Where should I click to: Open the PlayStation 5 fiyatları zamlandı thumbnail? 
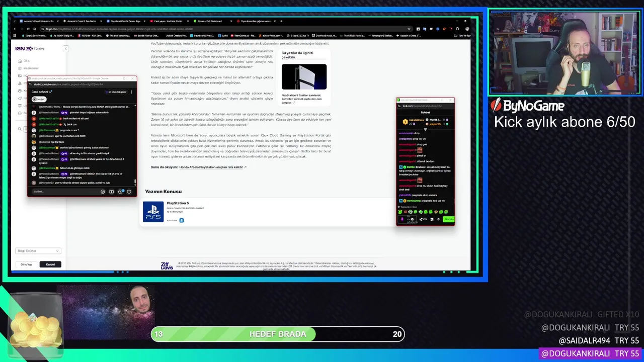(304, 76)
